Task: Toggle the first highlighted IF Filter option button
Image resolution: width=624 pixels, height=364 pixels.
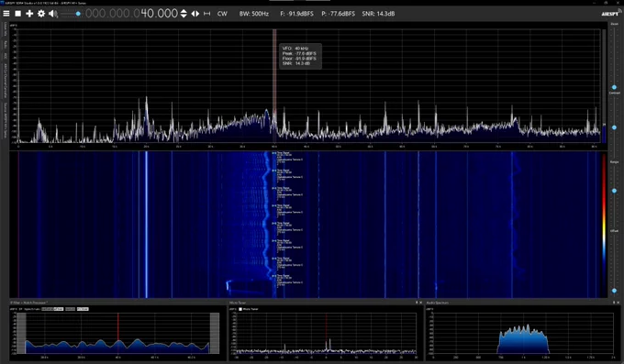Action: pos(52,309)
